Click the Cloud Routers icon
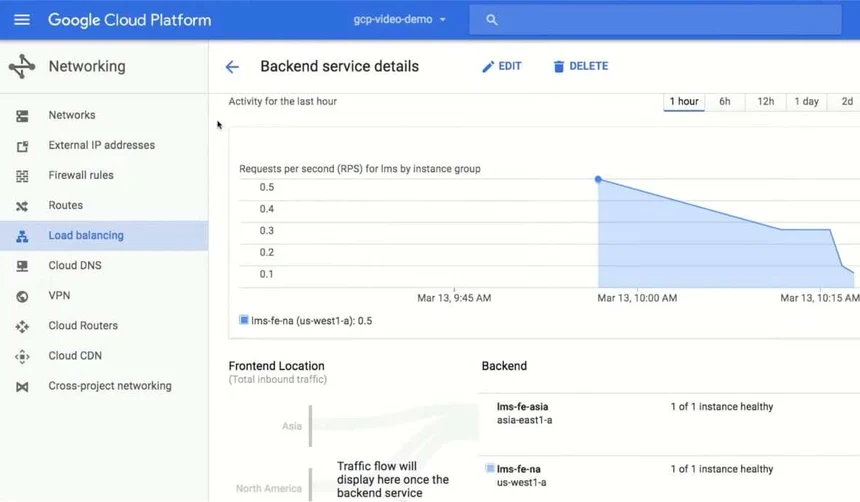860x502 pixels. pyautogui.click(x=22, y=326)
